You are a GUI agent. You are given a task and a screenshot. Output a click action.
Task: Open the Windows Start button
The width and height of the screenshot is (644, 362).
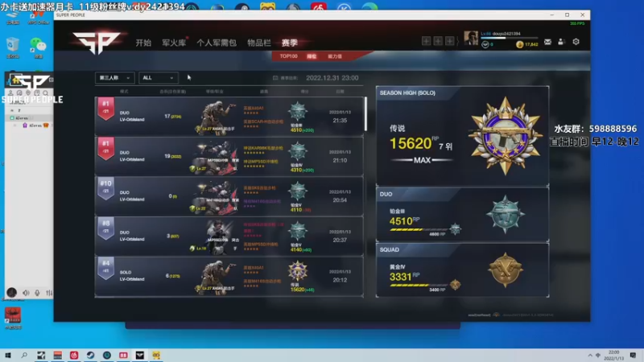[8, 355]
